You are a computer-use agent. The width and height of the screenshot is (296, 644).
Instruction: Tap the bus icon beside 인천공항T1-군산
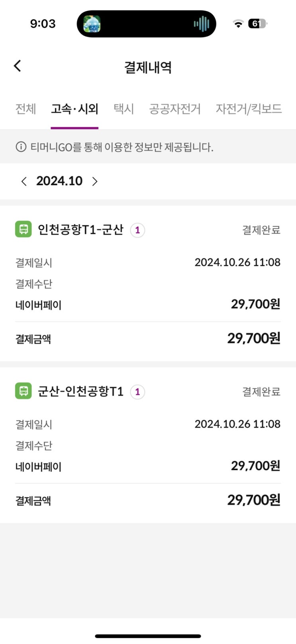point(24,230)
